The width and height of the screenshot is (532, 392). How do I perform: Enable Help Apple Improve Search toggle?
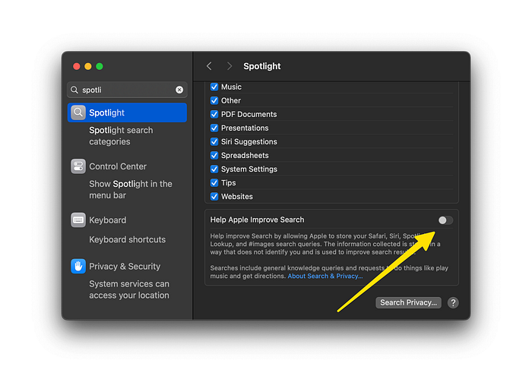445,220
